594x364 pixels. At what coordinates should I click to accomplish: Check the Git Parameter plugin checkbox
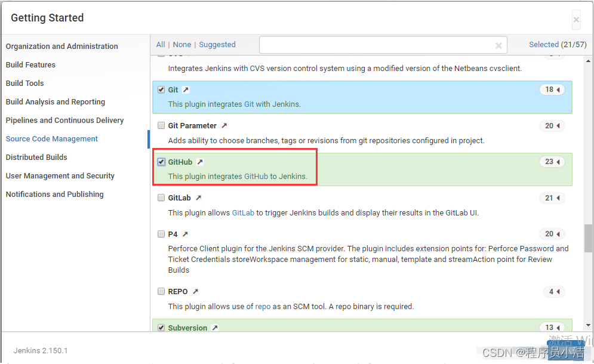[161, 125]
